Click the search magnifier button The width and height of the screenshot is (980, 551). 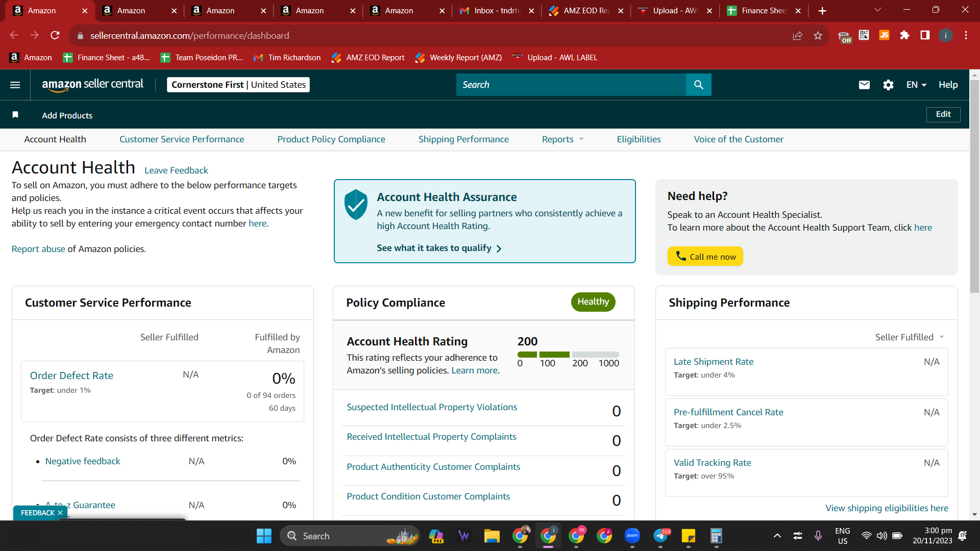698,85
